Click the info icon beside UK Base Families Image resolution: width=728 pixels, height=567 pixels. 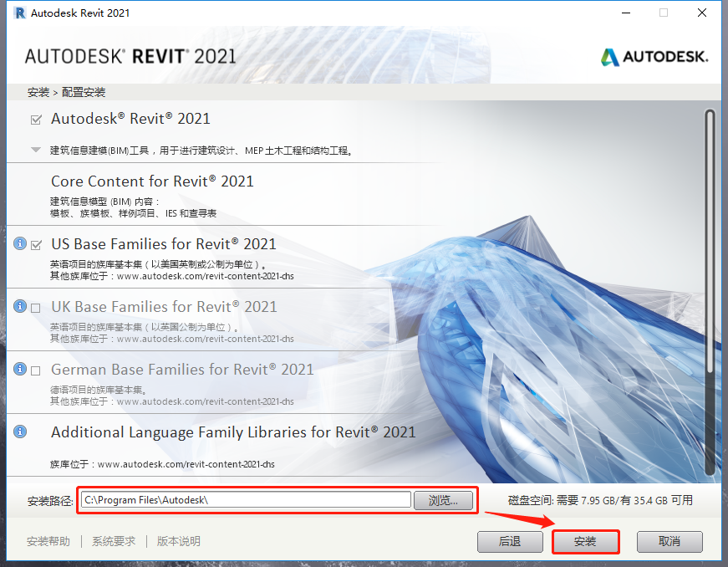tap(20, 306)
